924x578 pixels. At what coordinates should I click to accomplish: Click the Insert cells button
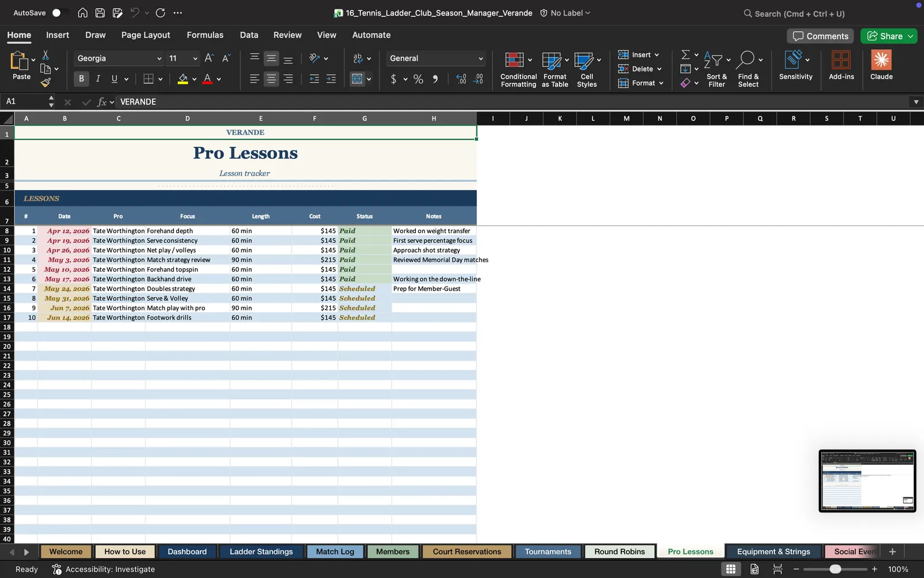click(638, 55)
